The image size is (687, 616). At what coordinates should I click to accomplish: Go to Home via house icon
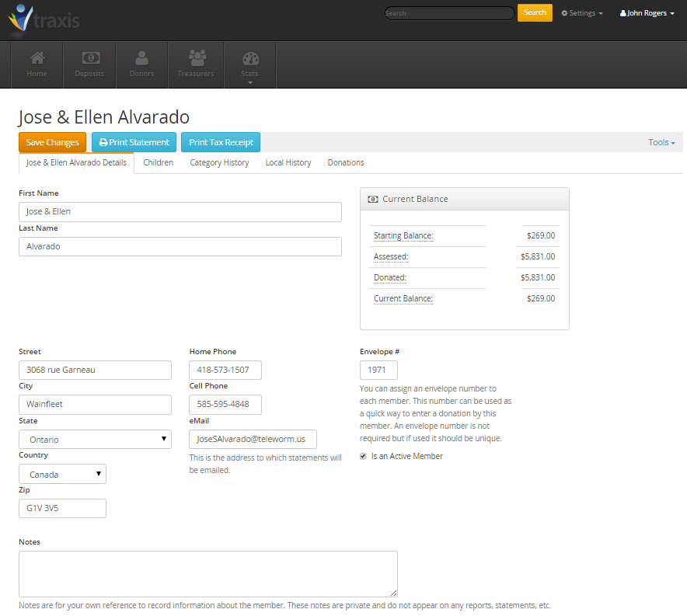click(x=37, y=57)
